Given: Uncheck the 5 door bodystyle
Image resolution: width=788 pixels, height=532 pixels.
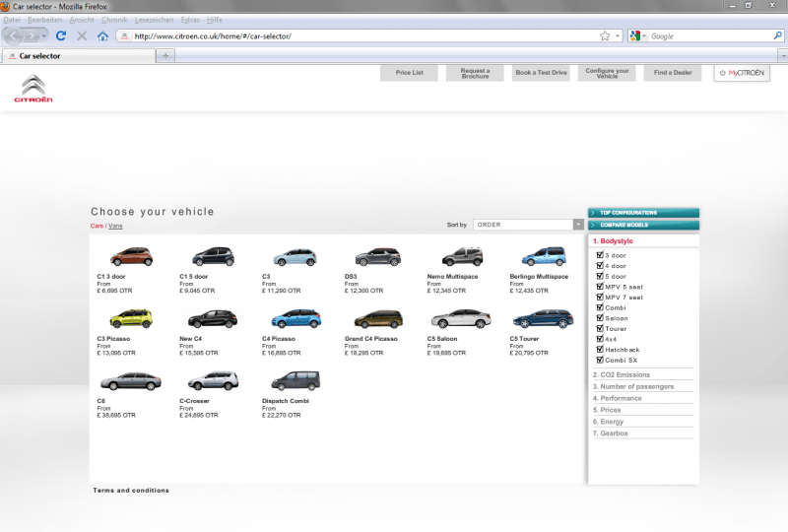Looking at the screenshot, I should 600,276.
